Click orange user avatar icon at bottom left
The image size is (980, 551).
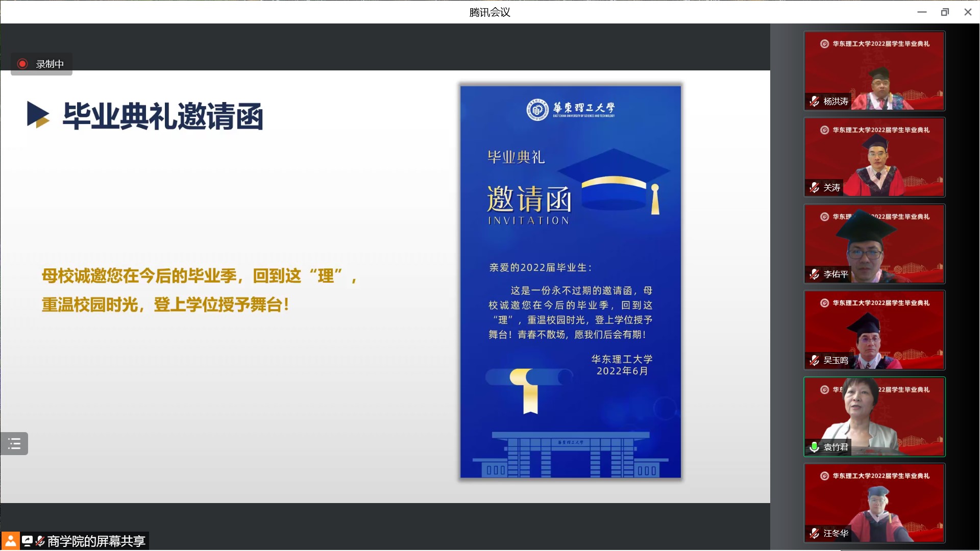(x=10, y=541)
